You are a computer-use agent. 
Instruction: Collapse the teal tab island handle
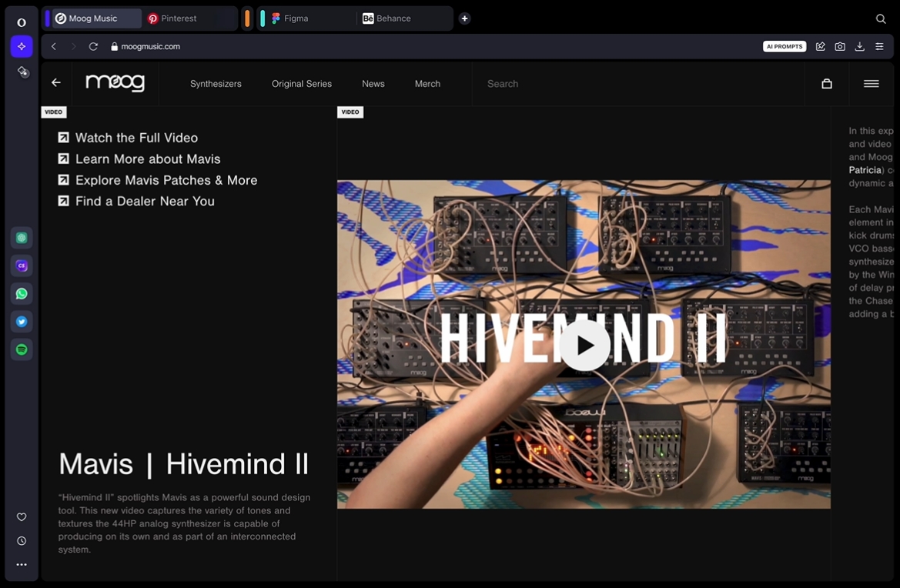[x=263, y=18]
